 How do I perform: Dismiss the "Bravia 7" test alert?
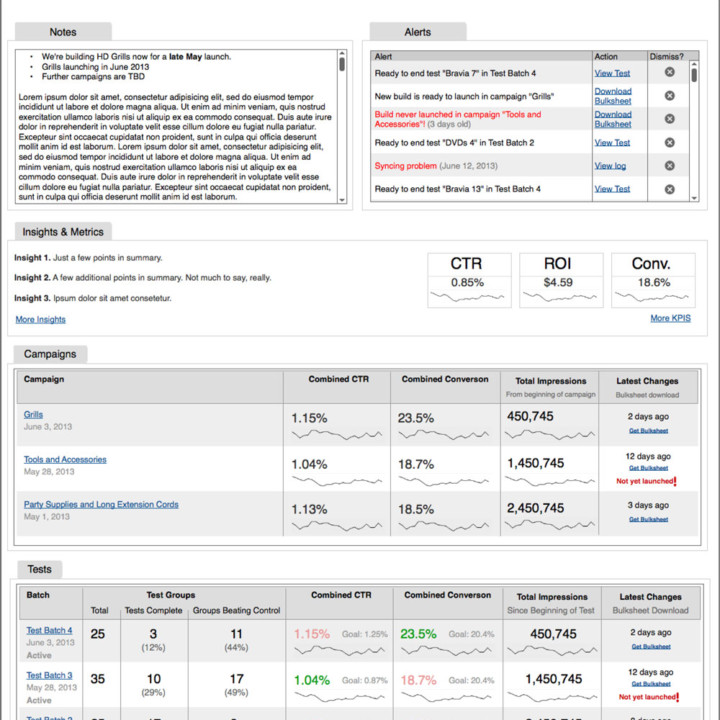click(669, 72)
